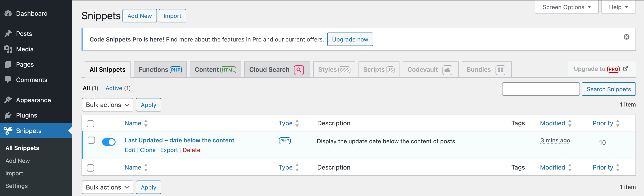Click the top Apply button
The height and width of the screenshot is (196, 644).
tap(148, 105)
